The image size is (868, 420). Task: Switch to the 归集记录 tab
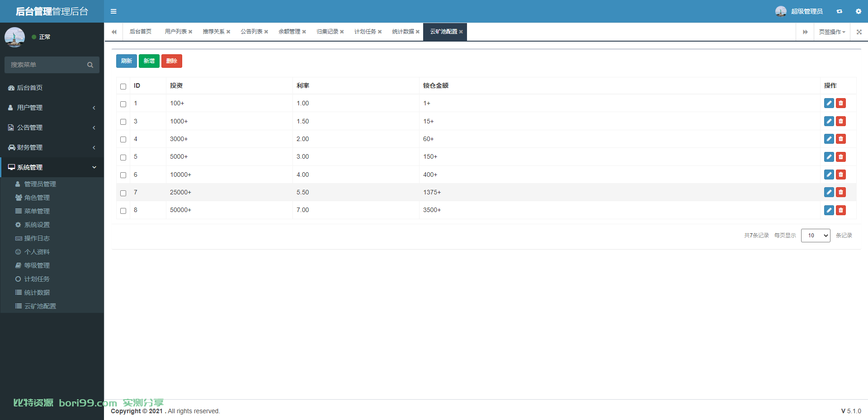tap(327, 32)
